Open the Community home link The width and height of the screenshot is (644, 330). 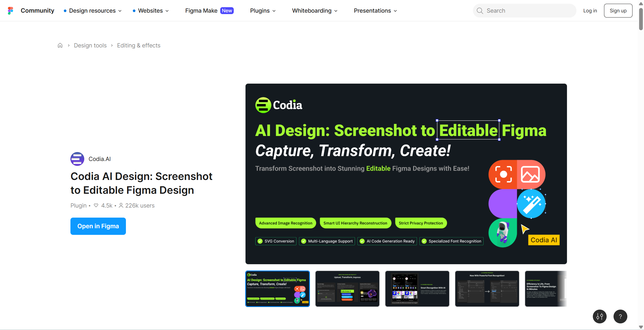click(37, 11)
